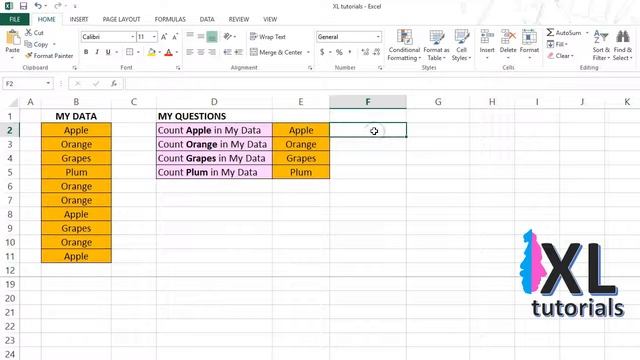
Task: Open Format as Table gallery
Action: click(x=436, y=45)
